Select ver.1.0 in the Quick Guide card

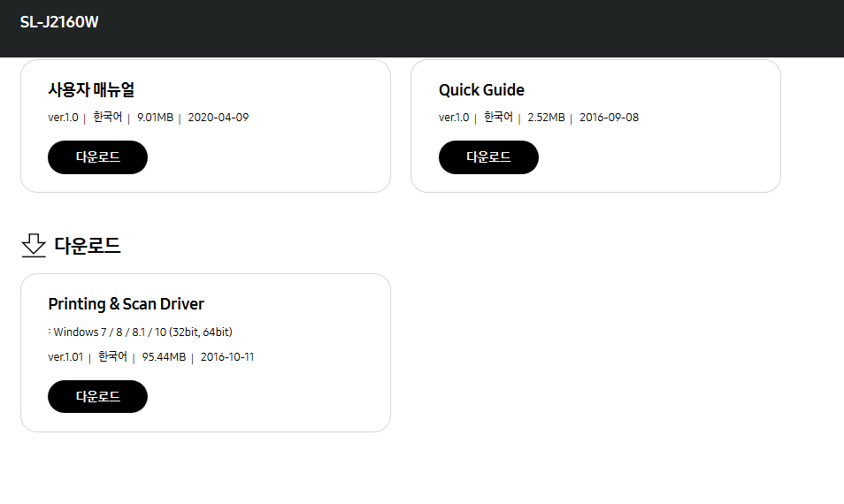[454, 118]
